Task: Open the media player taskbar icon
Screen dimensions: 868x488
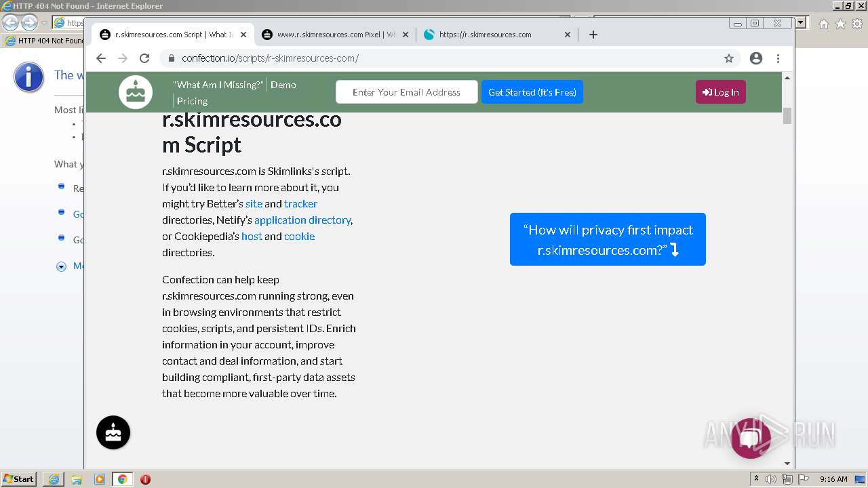Action: pyautogui.click(x=100, y=479)
